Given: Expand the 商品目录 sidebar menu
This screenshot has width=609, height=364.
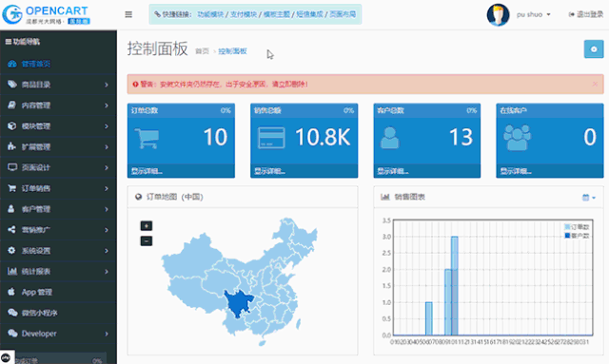Looking at the screenshot, I should pyautogui.click(x=58, y=85).
